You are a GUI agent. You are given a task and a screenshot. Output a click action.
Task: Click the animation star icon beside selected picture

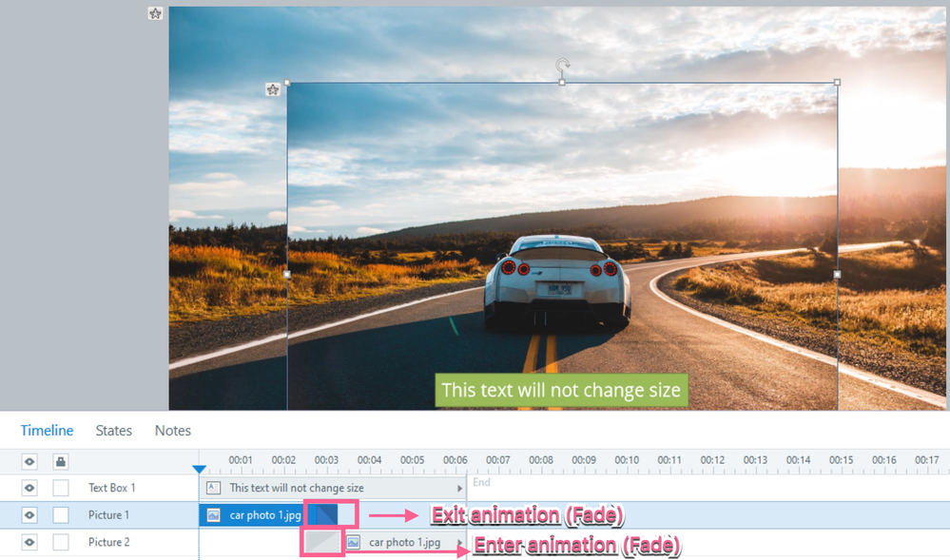pos(273,89)
